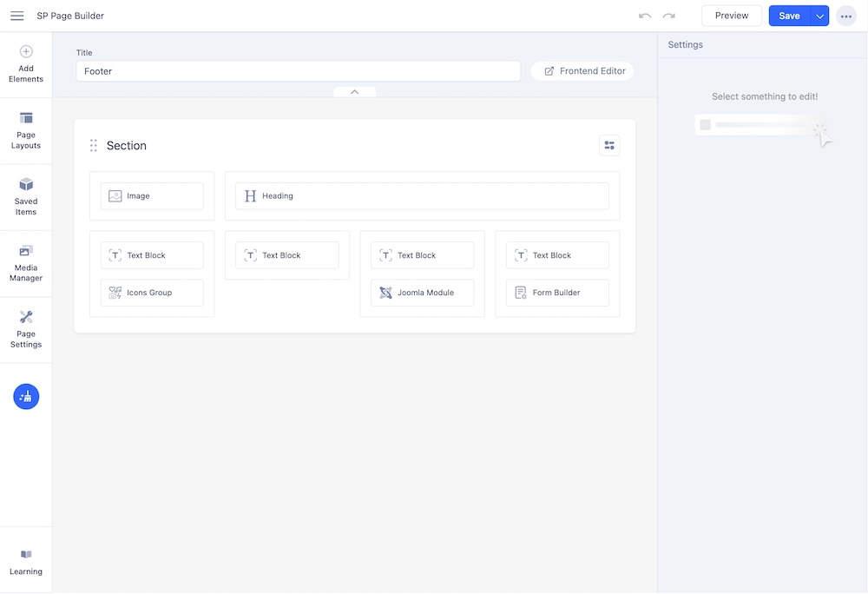Image resolution: width=868 pixels, height=594 pixels.
Task: Click the Preview button
Action: [x=731, y=16]
